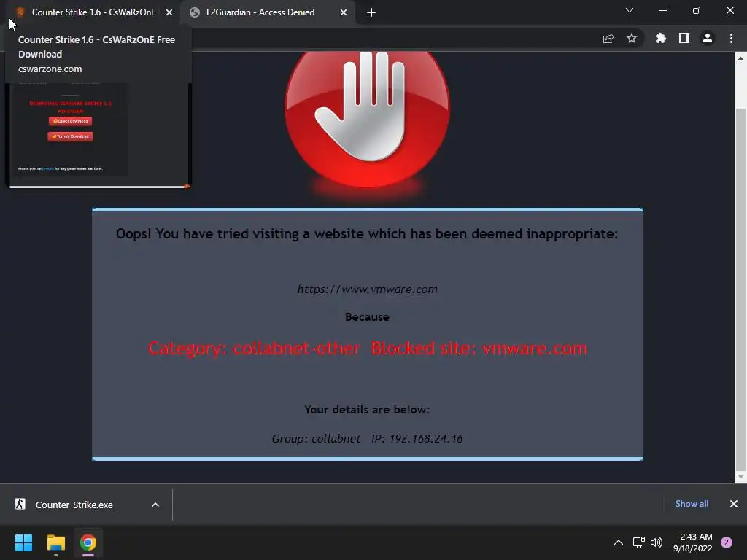The height and width of the screenshot is (560, 747).
Task: Click the red stop-hand image
Action: [x=367, y=120]
